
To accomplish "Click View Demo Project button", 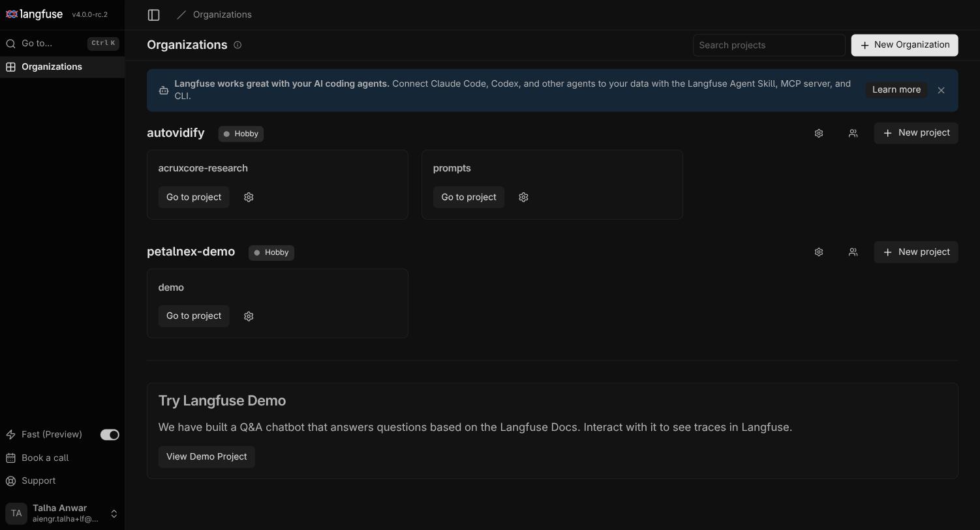I will (x=206, y=457).
